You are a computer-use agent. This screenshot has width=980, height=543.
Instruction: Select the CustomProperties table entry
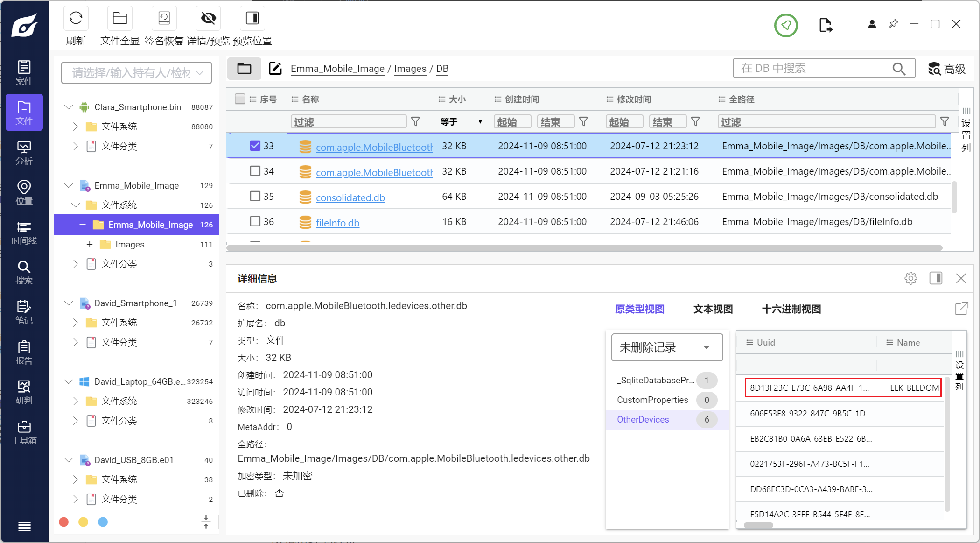(667, 400)
